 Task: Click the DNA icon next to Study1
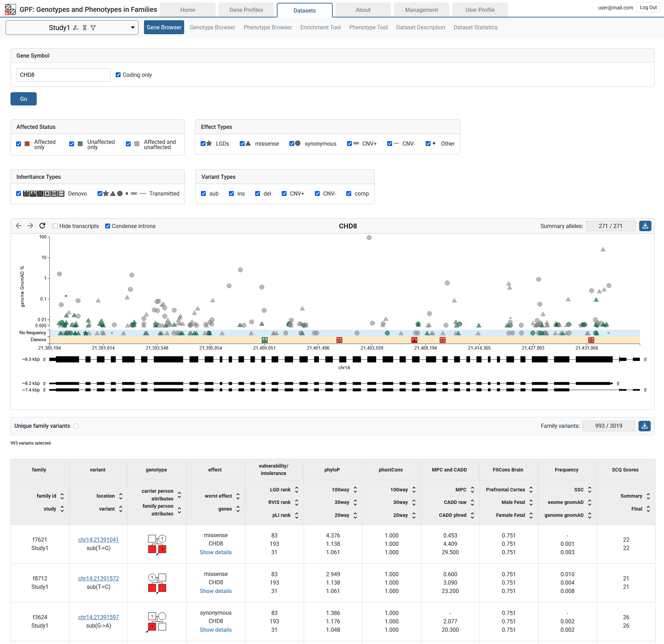click(85, 28)
